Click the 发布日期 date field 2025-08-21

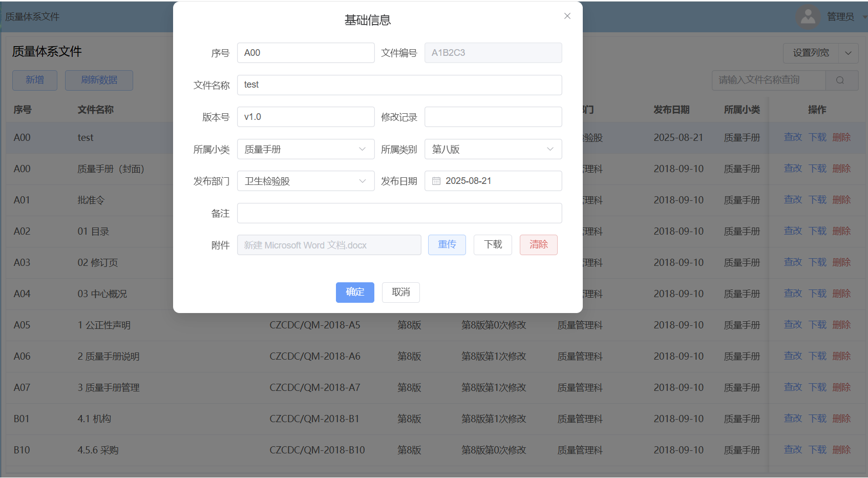point(493,181)
